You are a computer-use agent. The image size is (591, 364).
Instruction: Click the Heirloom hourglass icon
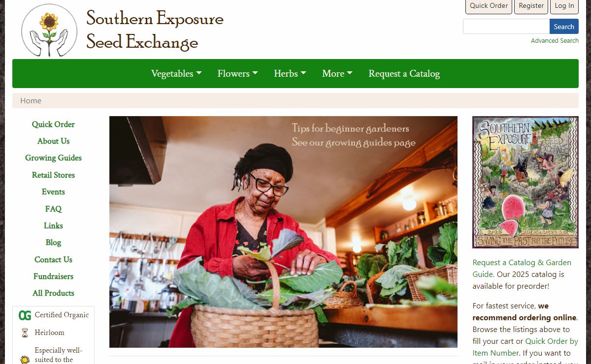pyautogui.click(x=25, y=333)
